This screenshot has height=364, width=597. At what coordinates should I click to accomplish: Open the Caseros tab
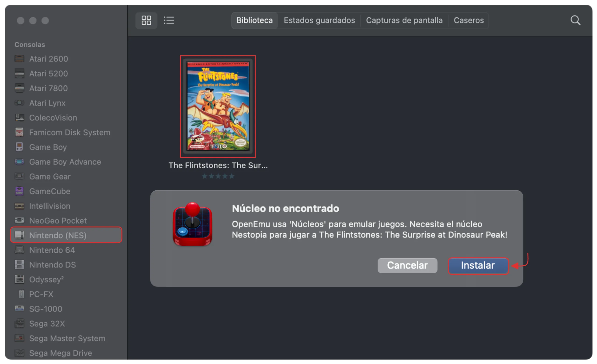pos(469,20)
